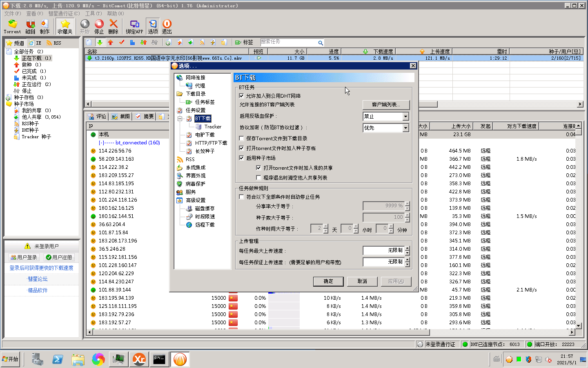Image resolution: width=588 pixels, height=368 pixels.
Task: Click the 取消 cancel button
Action: 362,281
